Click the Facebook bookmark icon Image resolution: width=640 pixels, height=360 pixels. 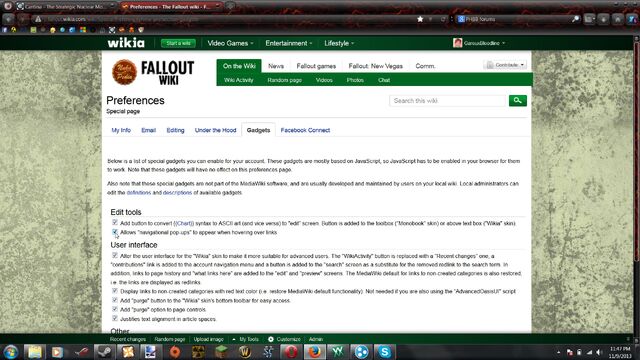coord(5,30)
